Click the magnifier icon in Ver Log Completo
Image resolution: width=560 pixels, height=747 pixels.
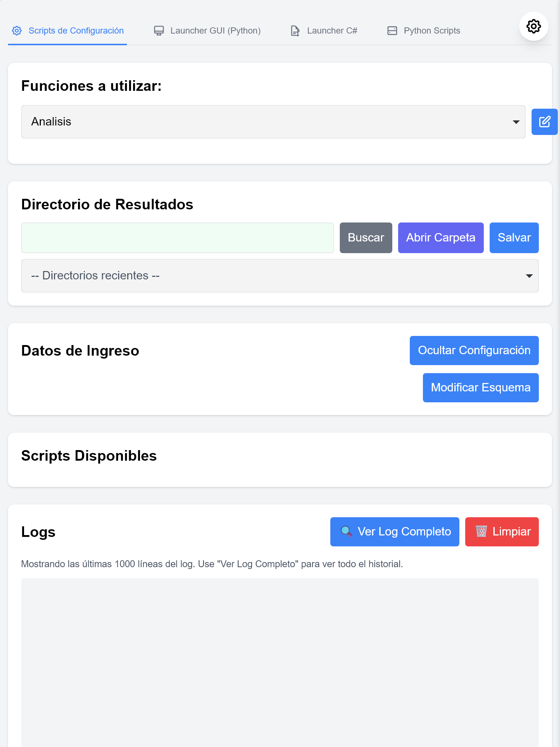pyautogui.click(x=346, y=531)
